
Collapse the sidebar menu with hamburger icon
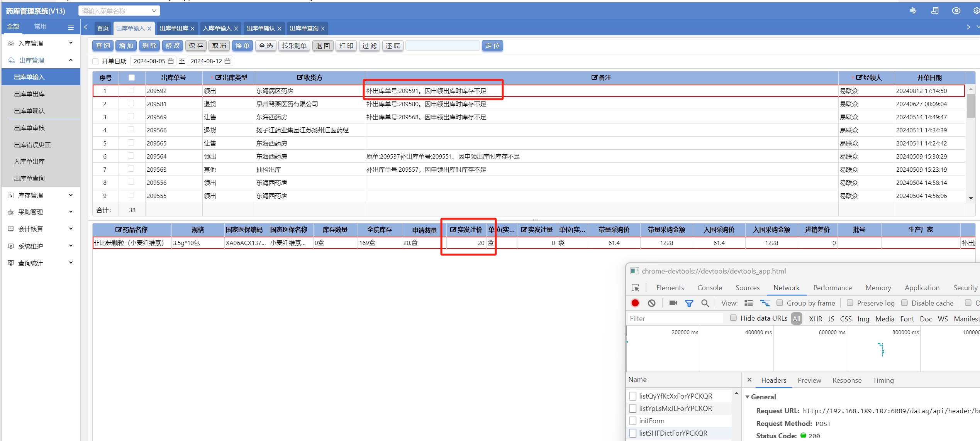pyautogui.click(x=71, y=27)
